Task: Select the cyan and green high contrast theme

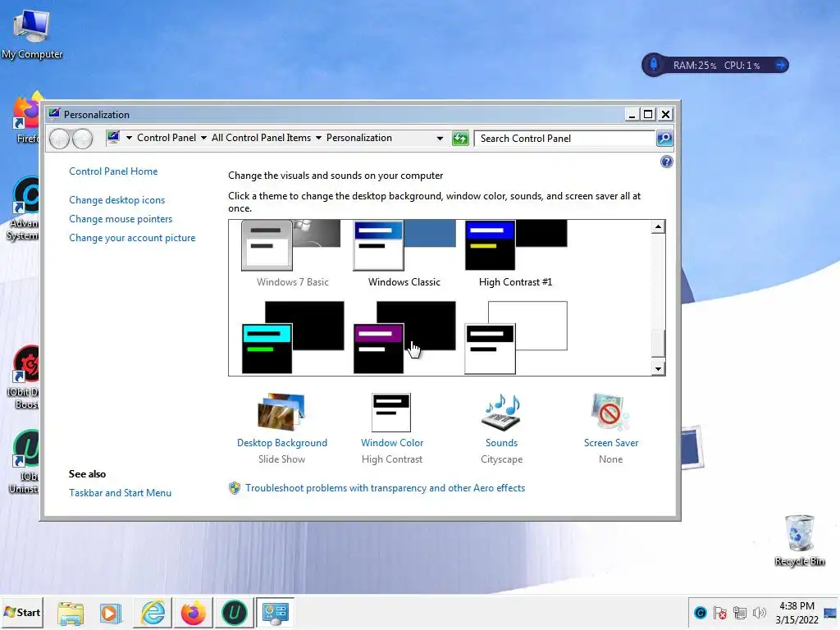Action: 293,337
